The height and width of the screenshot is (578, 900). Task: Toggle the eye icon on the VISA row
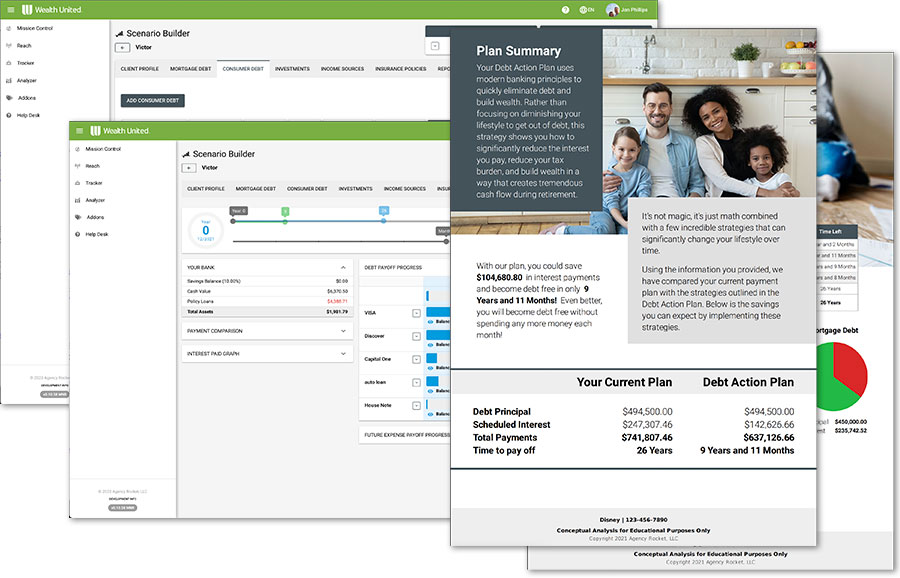coord(430,321)
